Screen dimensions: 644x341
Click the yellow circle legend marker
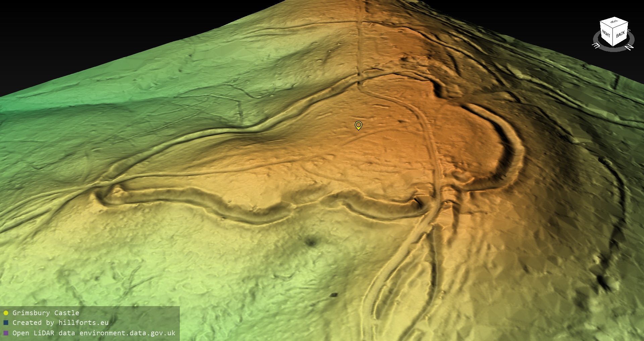[x=6, y=313]
